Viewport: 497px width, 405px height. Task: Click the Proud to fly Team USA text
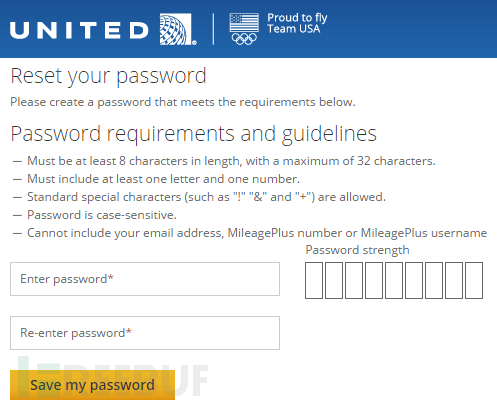coord(297,23)
